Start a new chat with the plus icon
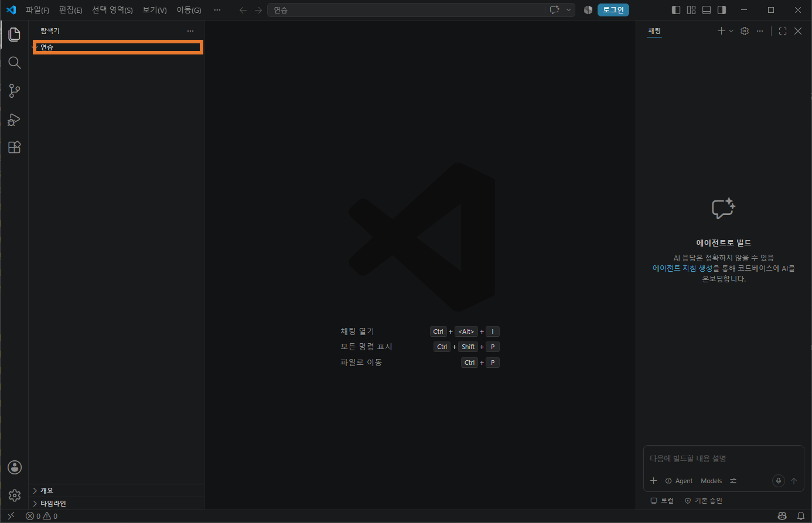This screenshot has height=523, width=812. tap(721, 31)
